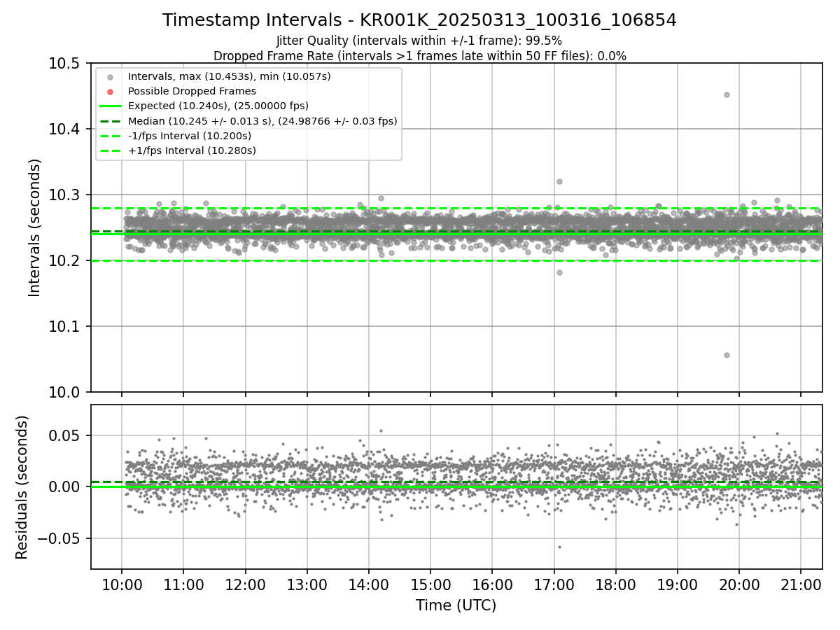
Task: Click the 'Median (10.245 +/- 0.013 s)' legend entry
Action: [262, 121]
